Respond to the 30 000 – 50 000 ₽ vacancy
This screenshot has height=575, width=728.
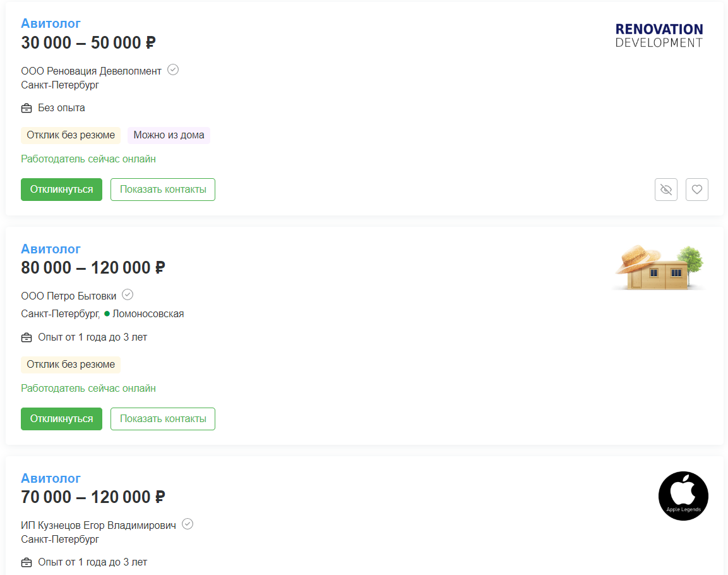(61, 190)
